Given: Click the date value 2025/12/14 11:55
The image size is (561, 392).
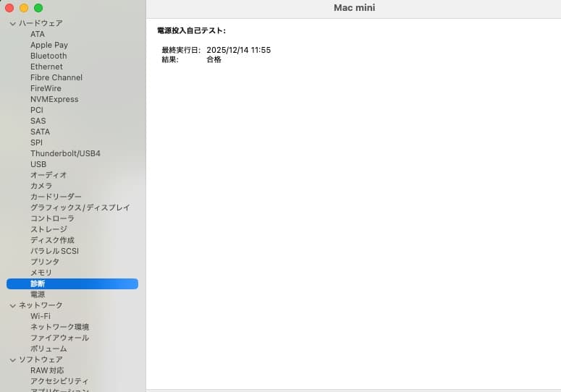Looking at the screenshot, I should click(239, 50).
